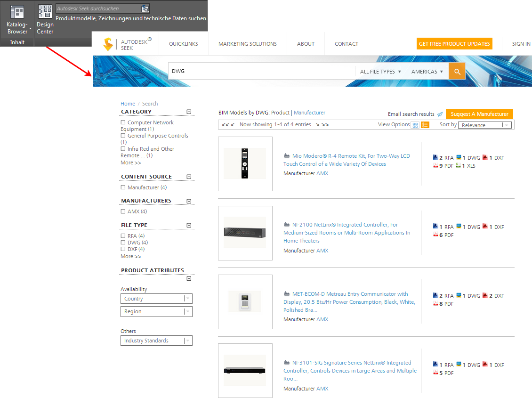Check Computer Network Equipment category checkbox
This screenshot has width=532, height=398.
click(123, 122)
